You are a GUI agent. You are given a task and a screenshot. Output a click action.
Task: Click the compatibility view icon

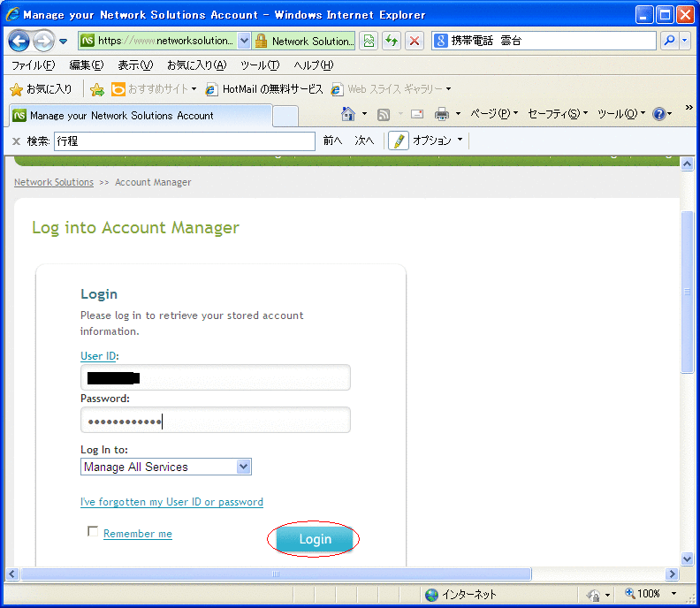click(369, 41)
